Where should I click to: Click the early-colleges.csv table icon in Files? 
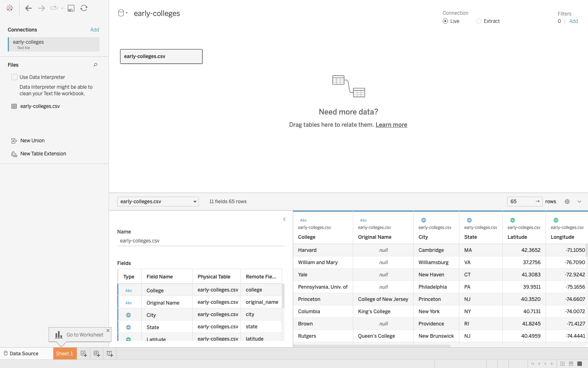[14, 106]
